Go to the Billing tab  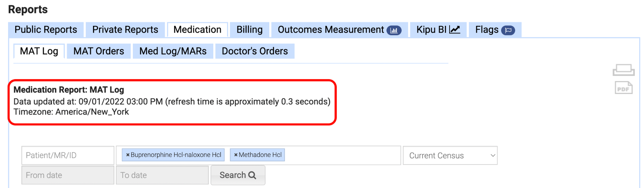(250, 30)
